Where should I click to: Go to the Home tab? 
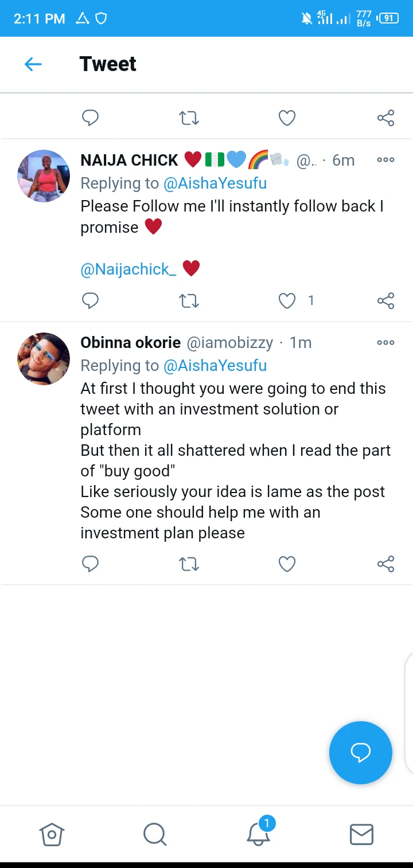click(x=52, y=834)
